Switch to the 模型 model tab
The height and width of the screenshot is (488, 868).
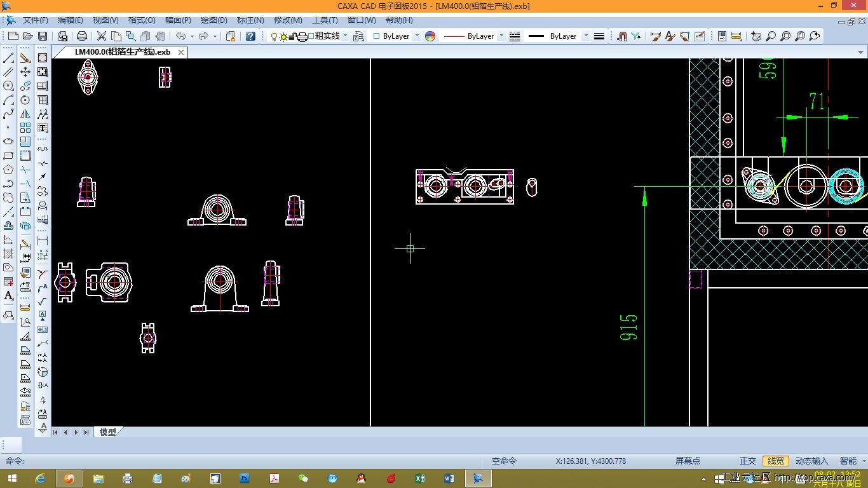click(107, 432)
